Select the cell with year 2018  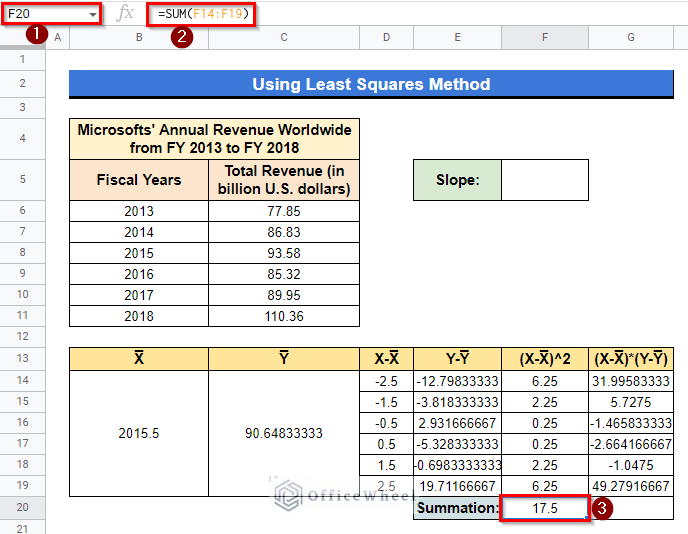(139, 316)
